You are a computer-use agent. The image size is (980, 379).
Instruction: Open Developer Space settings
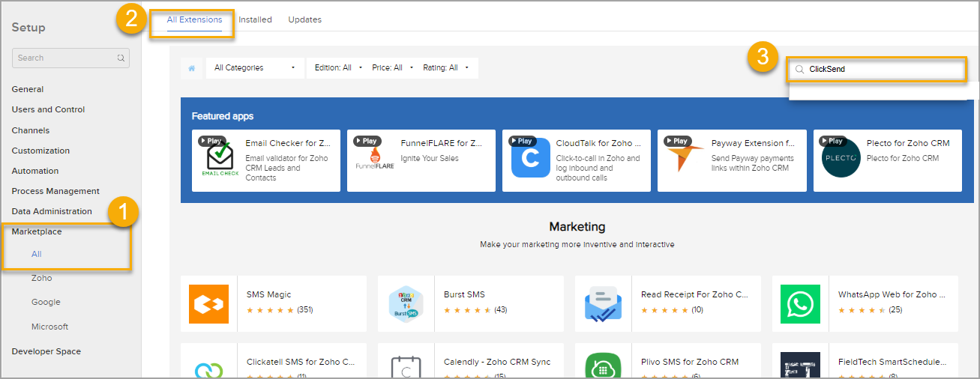[46, 351]
